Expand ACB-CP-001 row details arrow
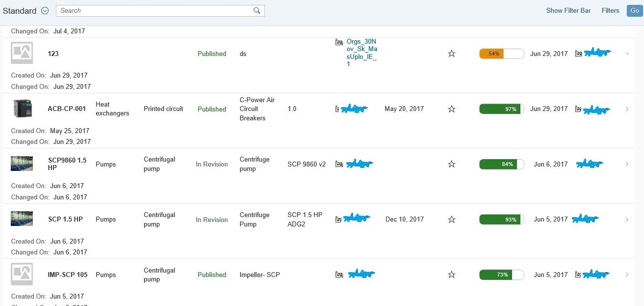This screenshot has height=306, width=644. pyautogui.click(x=627, y=109)
